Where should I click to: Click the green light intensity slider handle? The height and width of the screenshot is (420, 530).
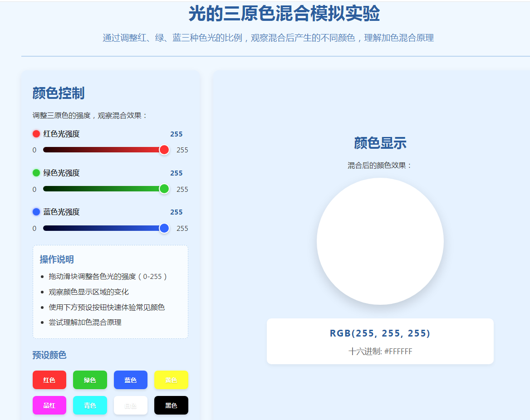point(164,189)
